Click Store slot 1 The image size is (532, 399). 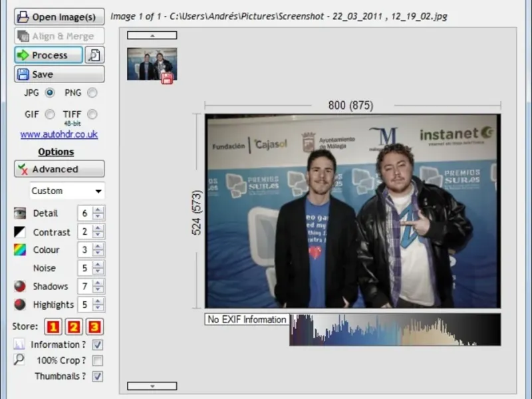pyautogui.click(x=53, y=327)
